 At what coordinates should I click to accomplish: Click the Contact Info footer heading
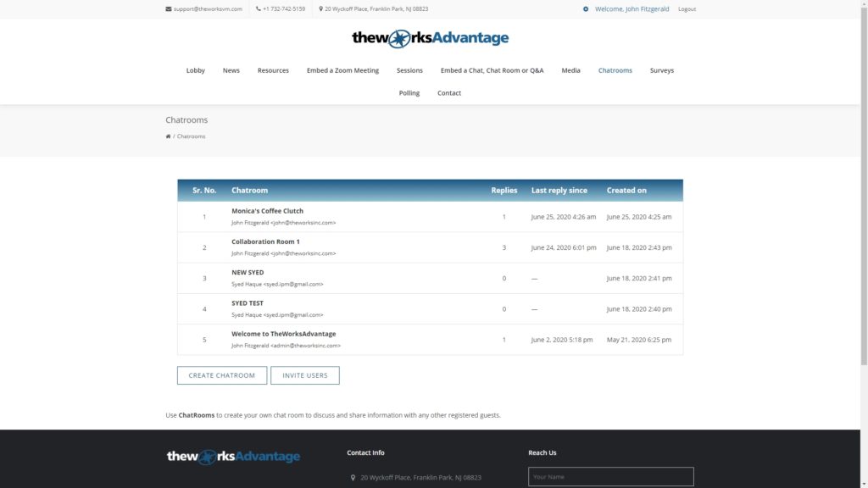[x=365, y=452]
